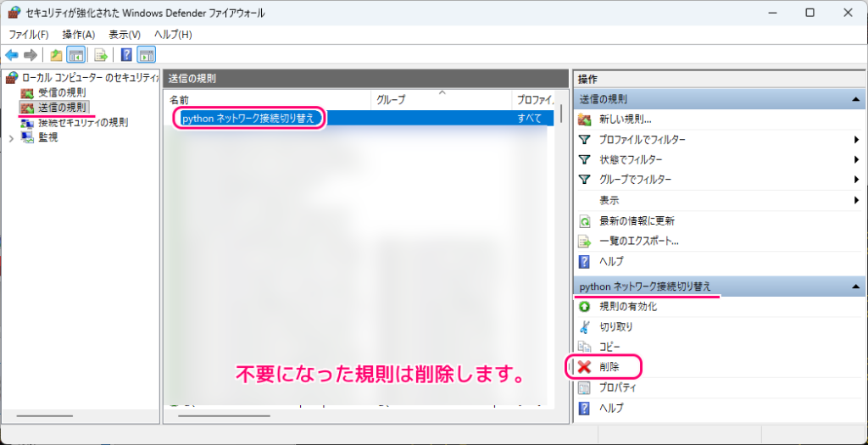Click the Help toolbar question-mark icon
This screenshot has height=445, width=868.
click(127, 55)
